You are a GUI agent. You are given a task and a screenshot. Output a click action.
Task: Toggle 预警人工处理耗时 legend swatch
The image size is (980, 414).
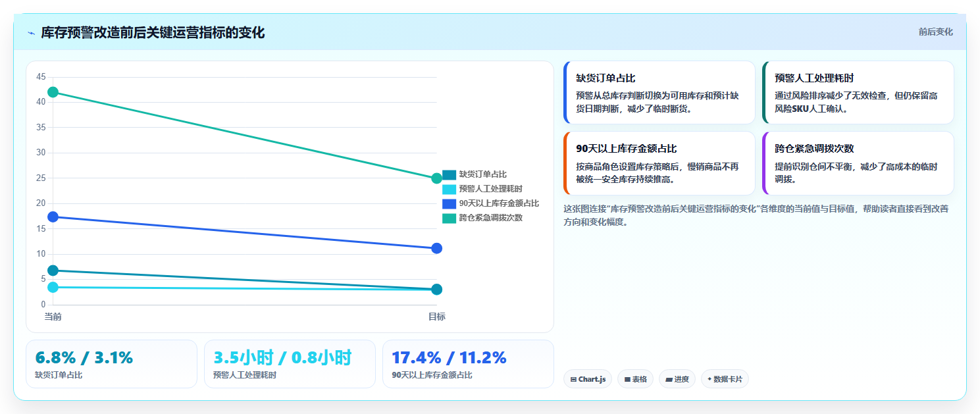[x=449, y=189]
